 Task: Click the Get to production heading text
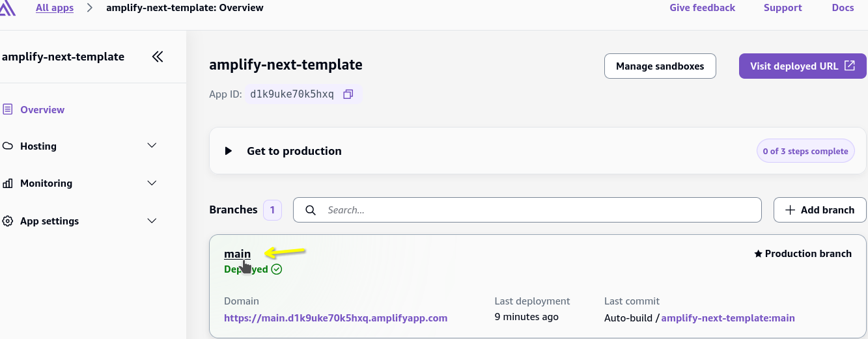click(x=294, y=151)
